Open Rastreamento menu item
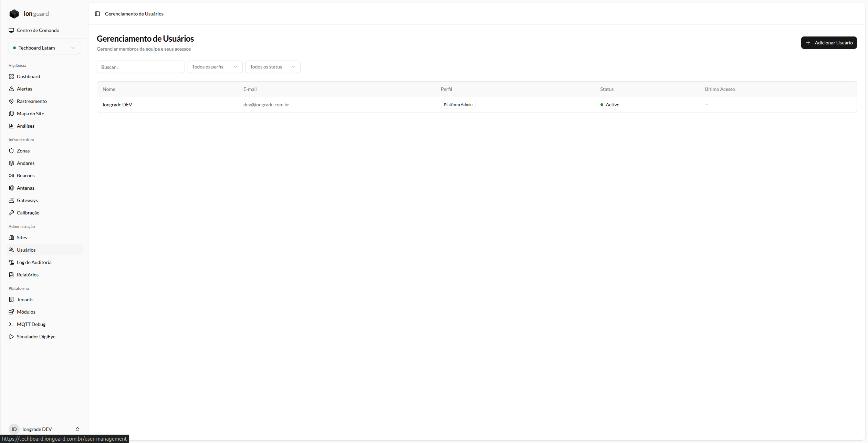 (x=44, y=101)
